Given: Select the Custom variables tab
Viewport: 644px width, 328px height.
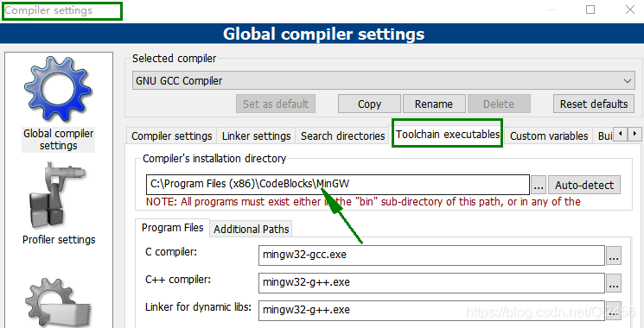Looking at the screenshot, I should point(549,136).
